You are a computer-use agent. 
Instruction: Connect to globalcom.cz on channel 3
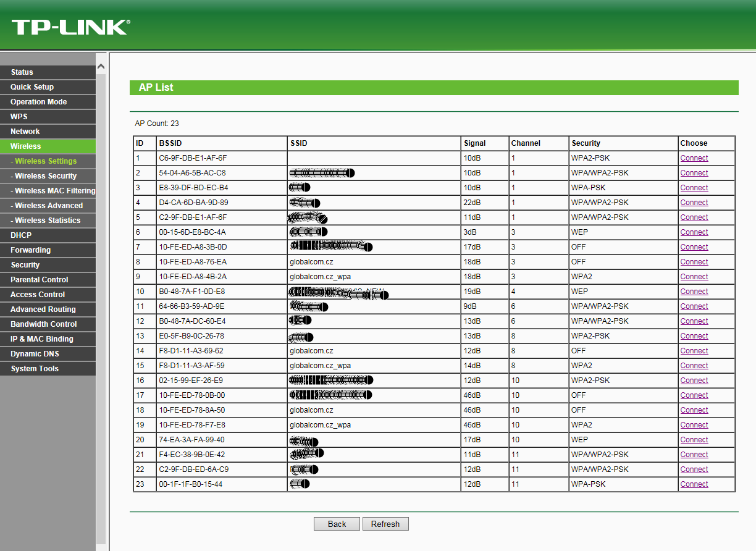coord(694,262)
